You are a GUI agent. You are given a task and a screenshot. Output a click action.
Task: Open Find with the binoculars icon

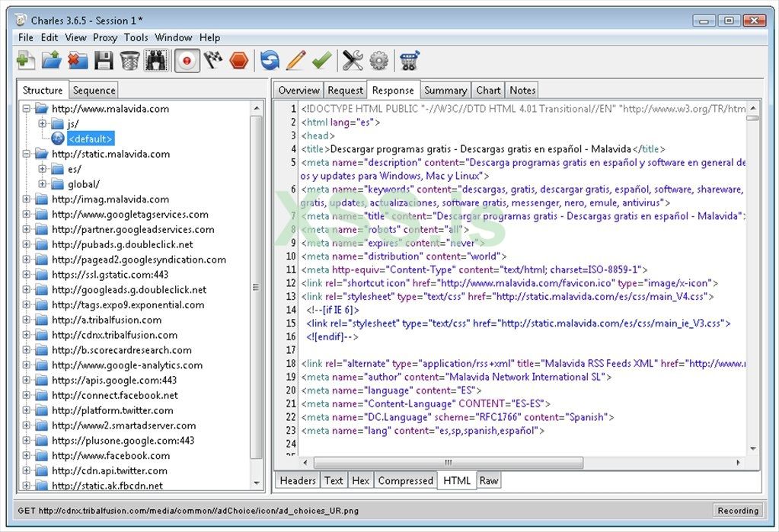click(x=156, y=60)
